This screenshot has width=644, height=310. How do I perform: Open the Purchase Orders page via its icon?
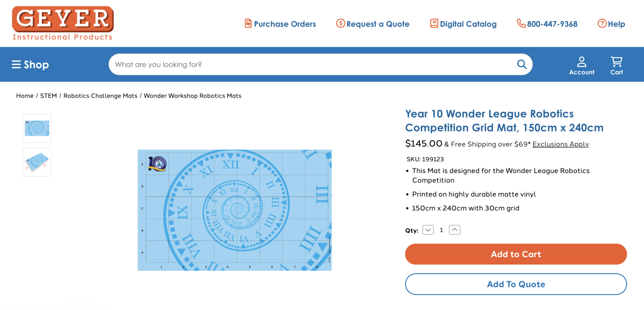tap(248, 24)
